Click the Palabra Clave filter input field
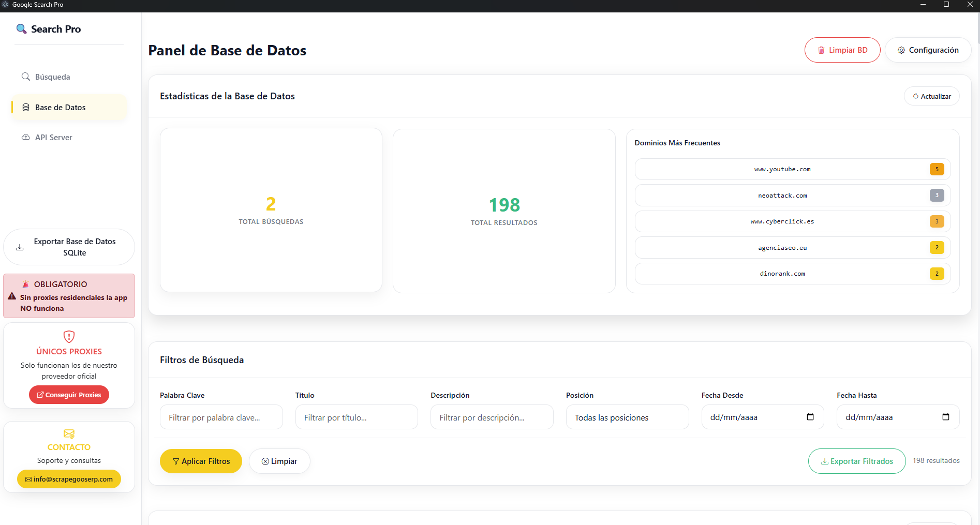This screenshot has height=525, width=980. click(x=221, y=417)
